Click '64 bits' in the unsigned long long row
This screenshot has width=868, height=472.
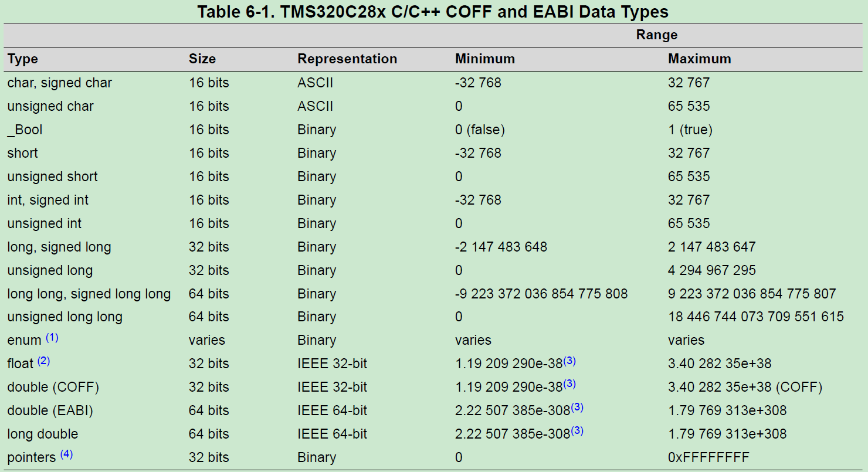[x=209, y=317]
